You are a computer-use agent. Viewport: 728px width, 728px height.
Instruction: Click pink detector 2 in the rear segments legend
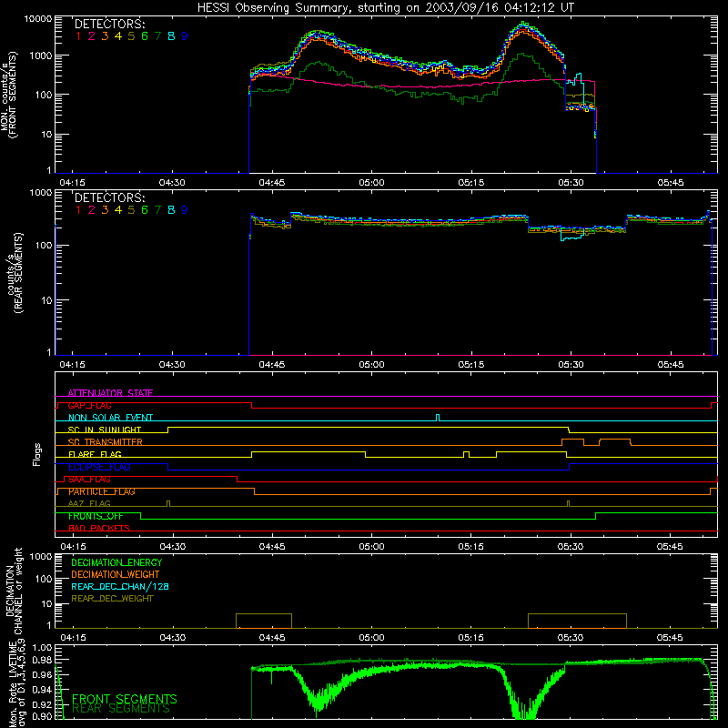coord(92,210)
